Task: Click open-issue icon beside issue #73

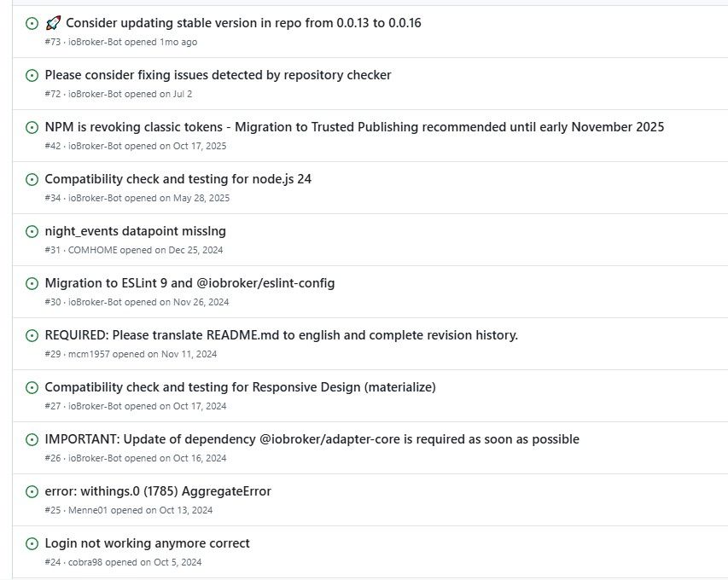Action: [32, 23]
